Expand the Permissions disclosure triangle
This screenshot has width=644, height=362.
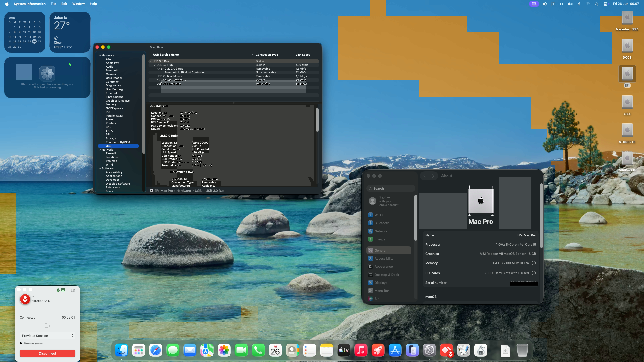point(21,343)
